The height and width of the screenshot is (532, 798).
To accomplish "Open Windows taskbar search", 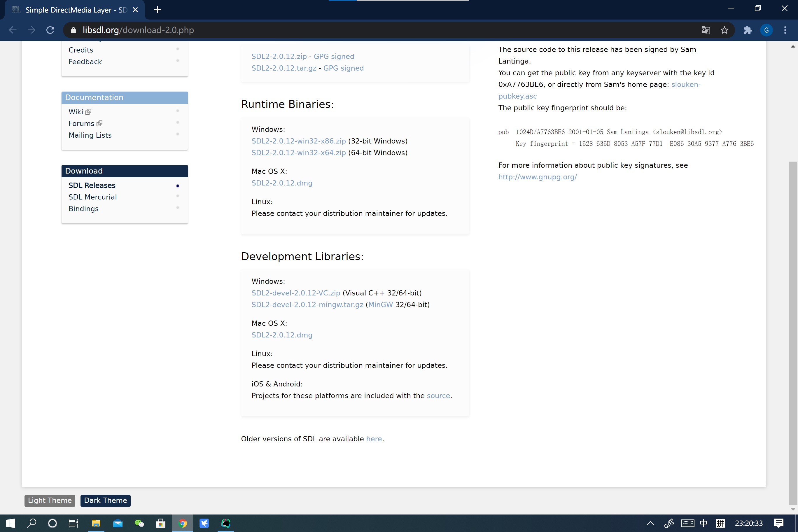I will (31, 523).
